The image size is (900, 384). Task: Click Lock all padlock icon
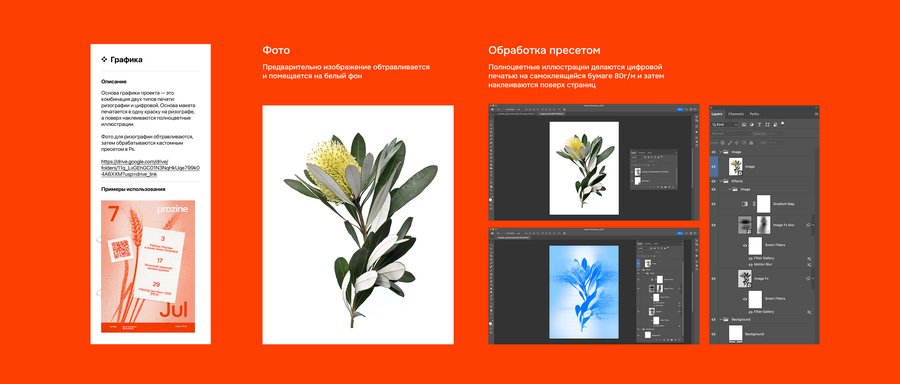[x=751, y=142]
